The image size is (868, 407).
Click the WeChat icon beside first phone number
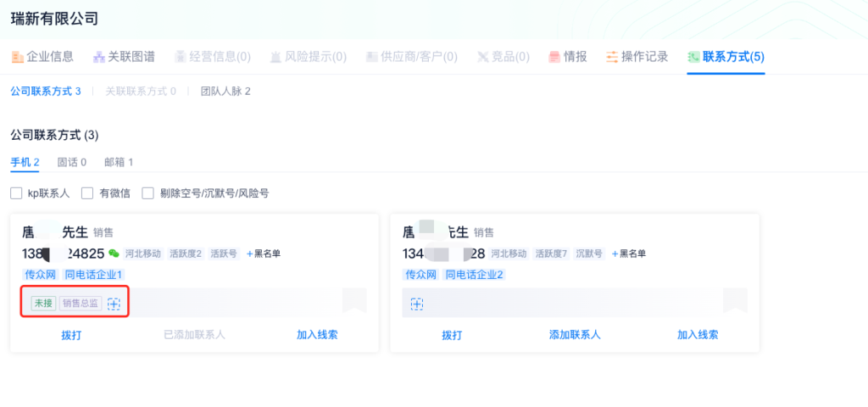pyautogui.click(x=114, y=253)
